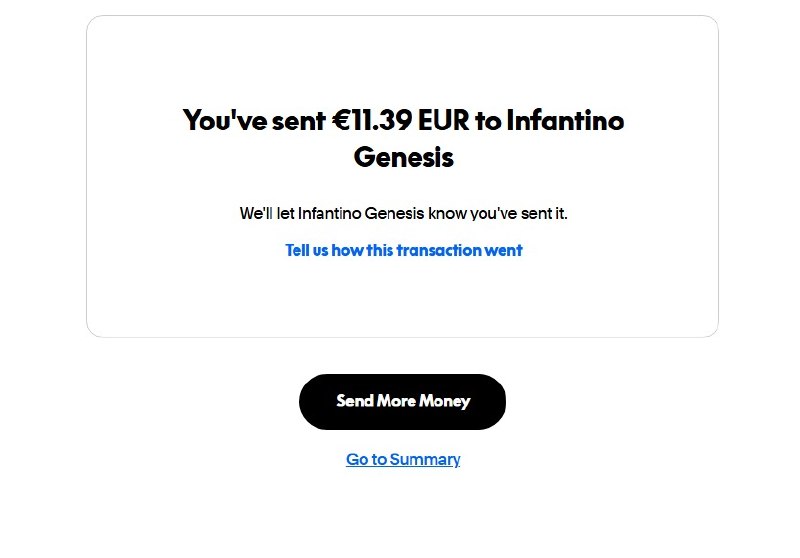Click the word transaction in the feedback link

point(439,250)
